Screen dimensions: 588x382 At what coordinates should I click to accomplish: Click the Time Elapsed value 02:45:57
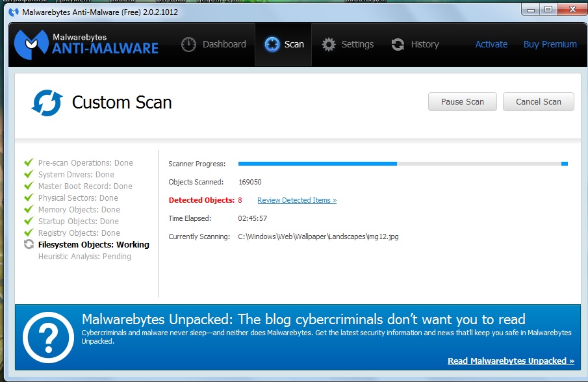pyautogui.click(x=252, y=218)
